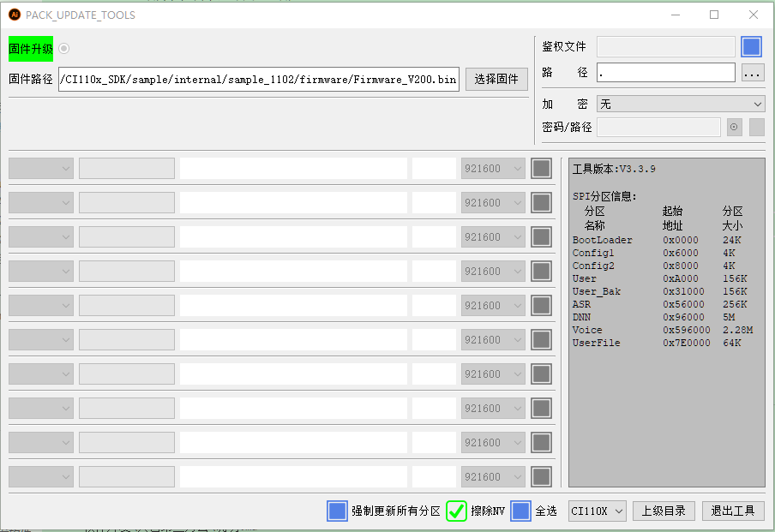
Task: Click the 0x596000 start address
Action: [x=687, y=330]
